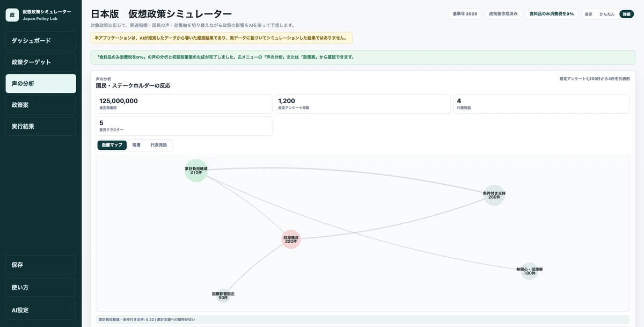Switch display mode to かんたん
Viewport: 644px width, 327px height.
607,14
